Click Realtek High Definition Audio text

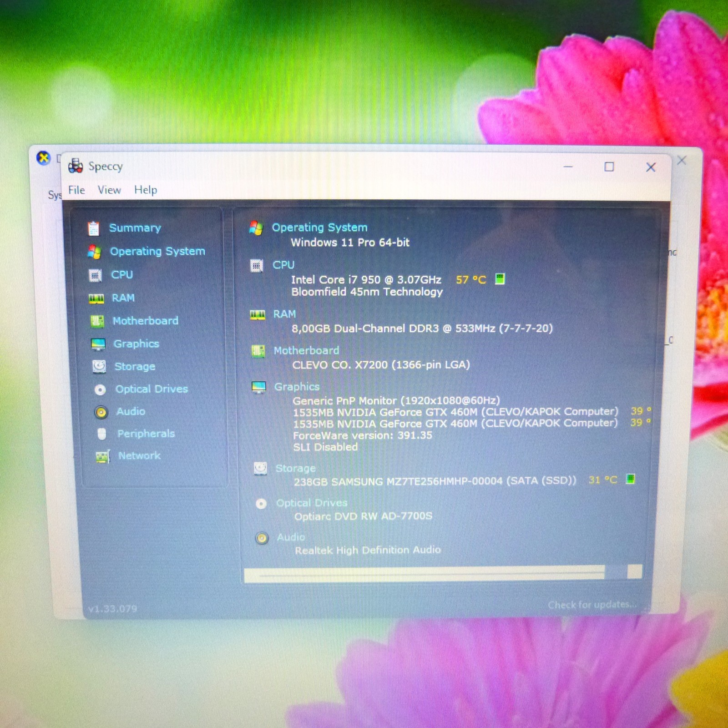tap(368, 550)
